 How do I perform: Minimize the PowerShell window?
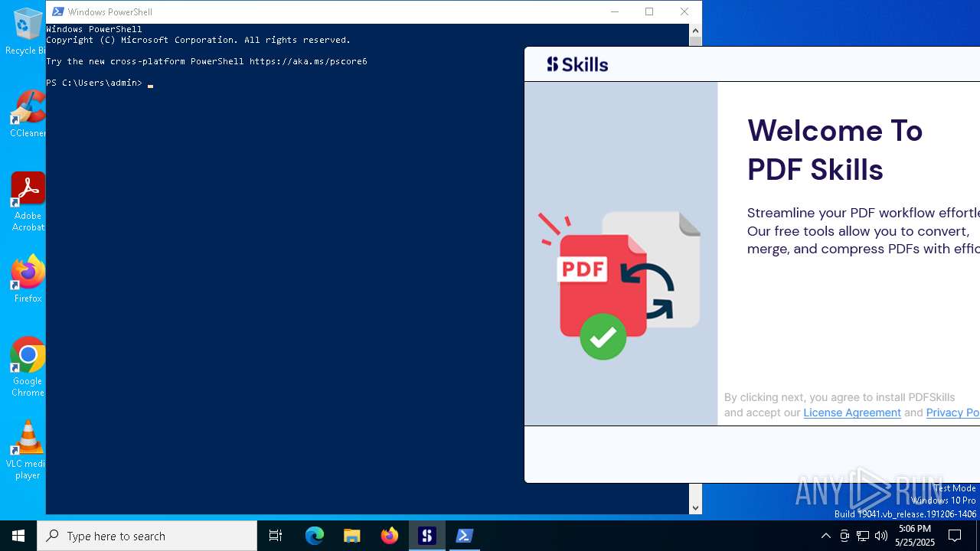[x=614, y=11]
